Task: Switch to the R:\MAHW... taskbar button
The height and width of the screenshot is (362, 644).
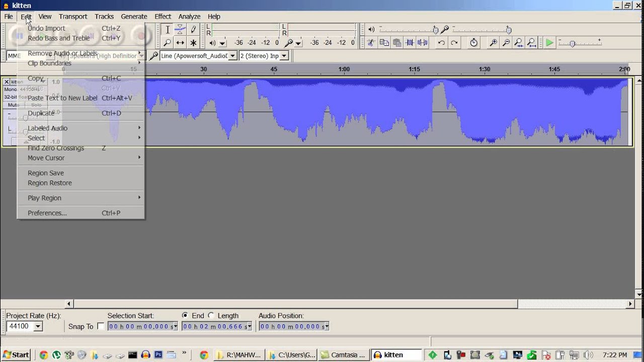Action: point(239,355)
